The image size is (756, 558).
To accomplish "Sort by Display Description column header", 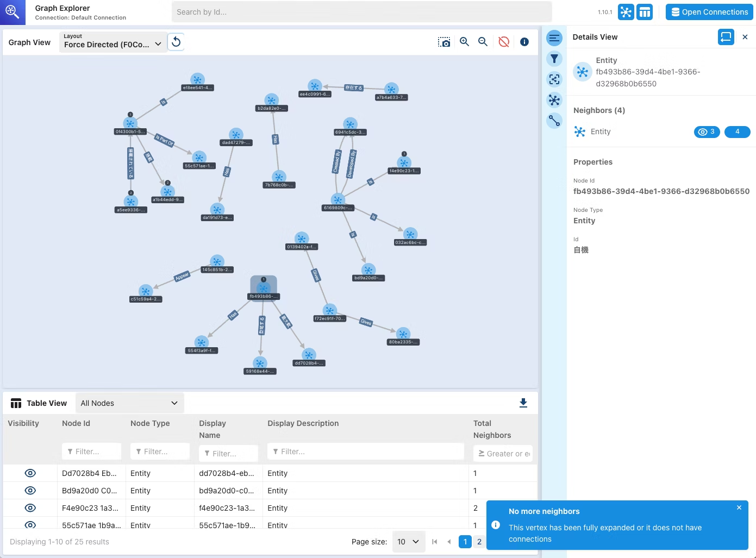I will point(303,423).
